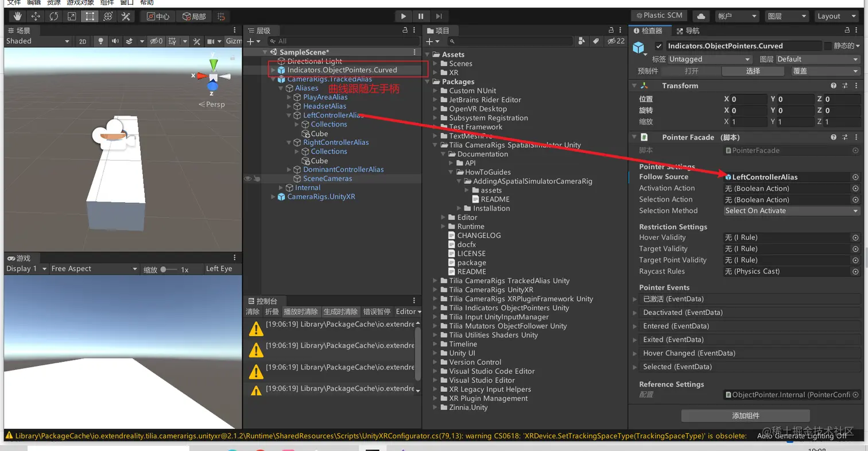Click console 清除 clear button
Screen dimensions: 868x451
[x=253, y=312]
